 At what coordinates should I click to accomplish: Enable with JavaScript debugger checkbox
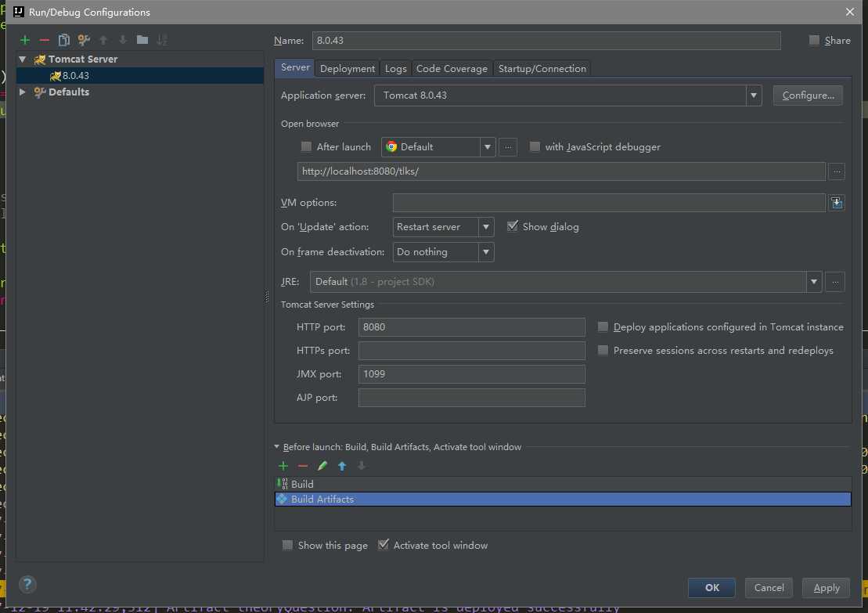(535, 146)
